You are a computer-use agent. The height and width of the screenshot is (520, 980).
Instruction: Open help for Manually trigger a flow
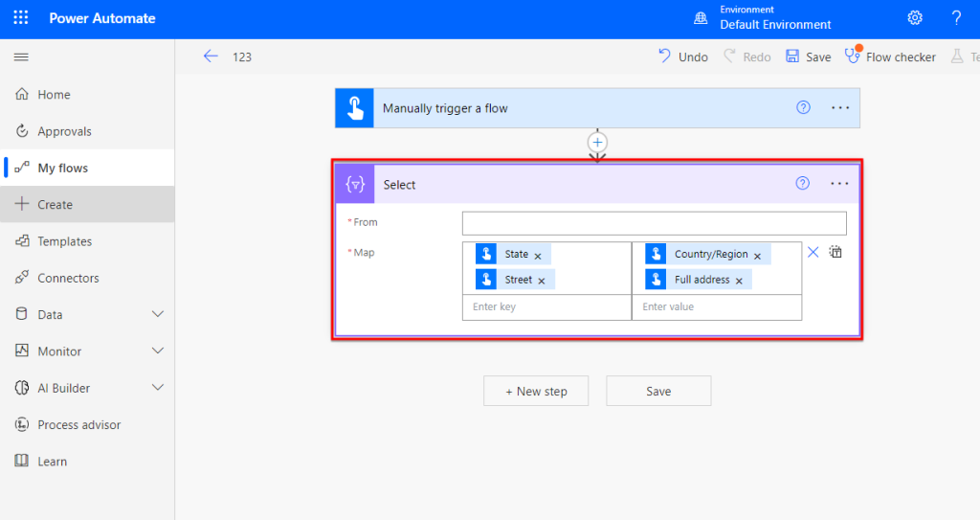(803, 107)
